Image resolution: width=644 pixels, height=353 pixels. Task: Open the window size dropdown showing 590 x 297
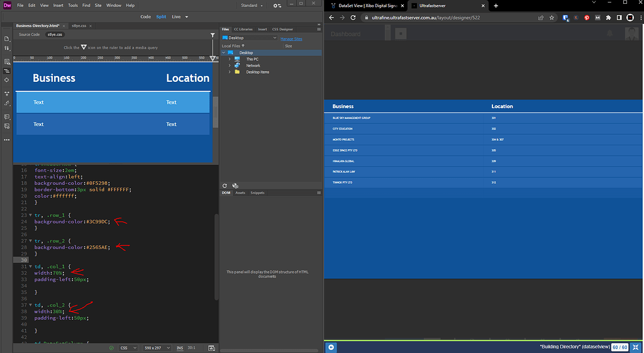click(157, 348)
